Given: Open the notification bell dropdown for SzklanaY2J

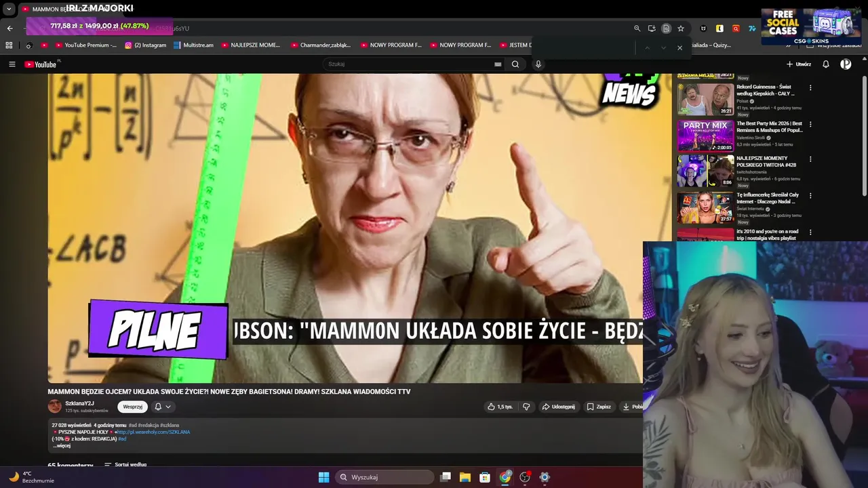Looking at the screenshot, I should (x=162, y=407).
